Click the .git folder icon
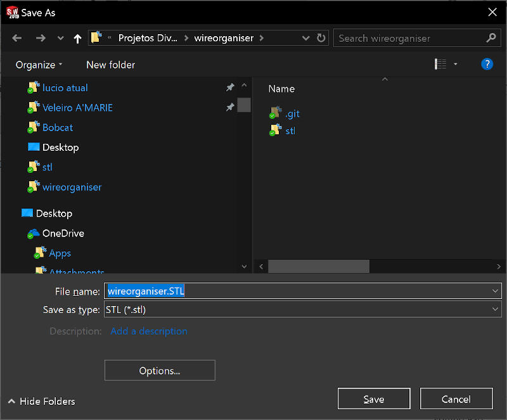 (276, 113)
